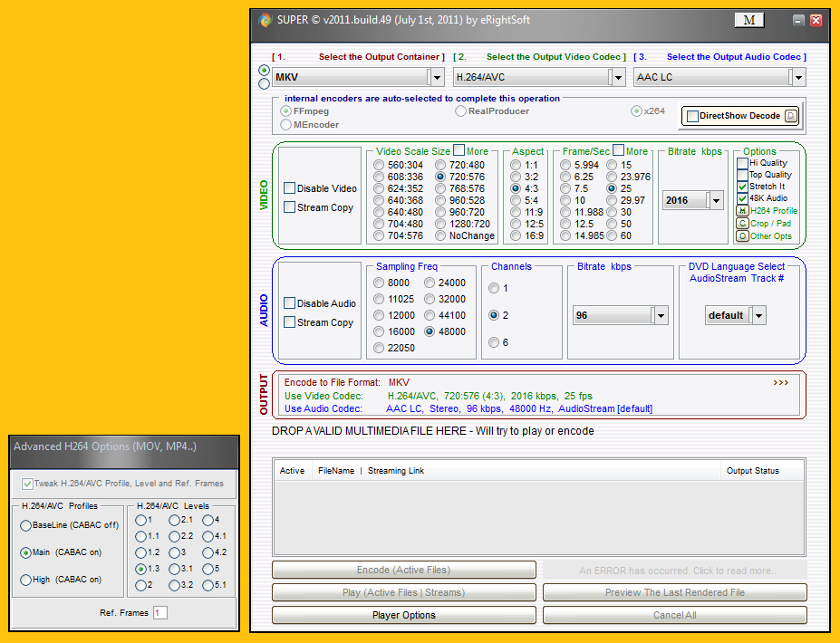Click the H264 Profile icon in Options

tap(742, 210)
